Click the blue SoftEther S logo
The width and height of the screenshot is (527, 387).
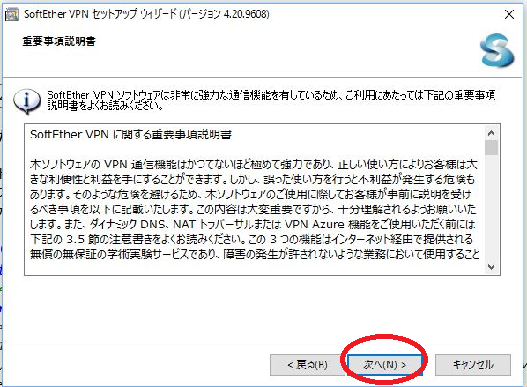click(497, 50)
